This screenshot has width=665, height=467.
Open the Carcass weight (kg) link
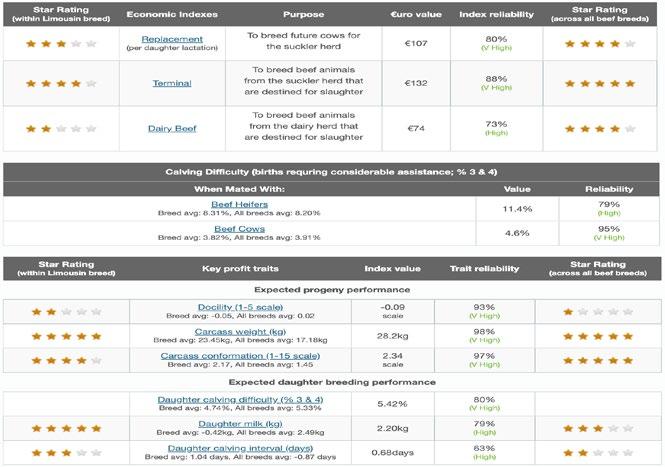(240, 332)
